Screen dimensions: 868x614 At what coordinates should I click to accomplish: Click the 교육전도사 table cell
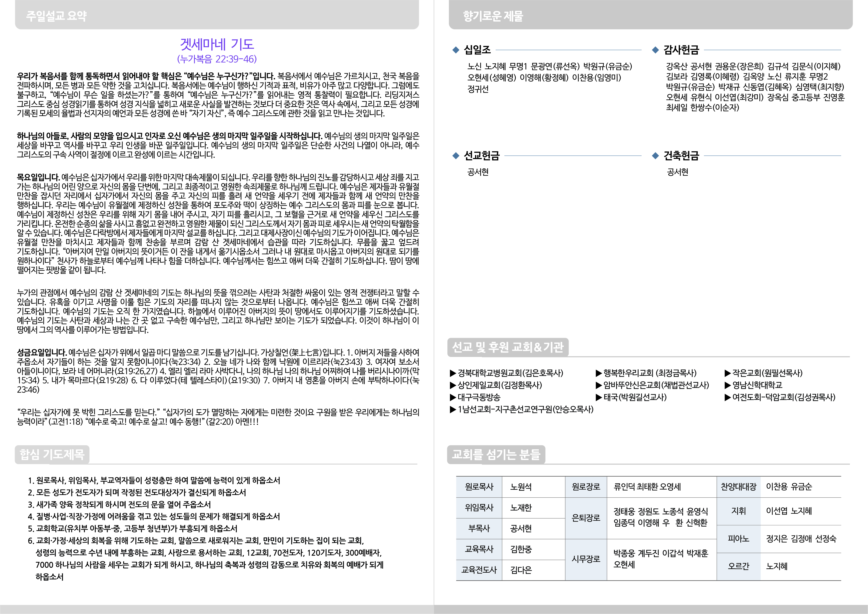tap(479, 570)
